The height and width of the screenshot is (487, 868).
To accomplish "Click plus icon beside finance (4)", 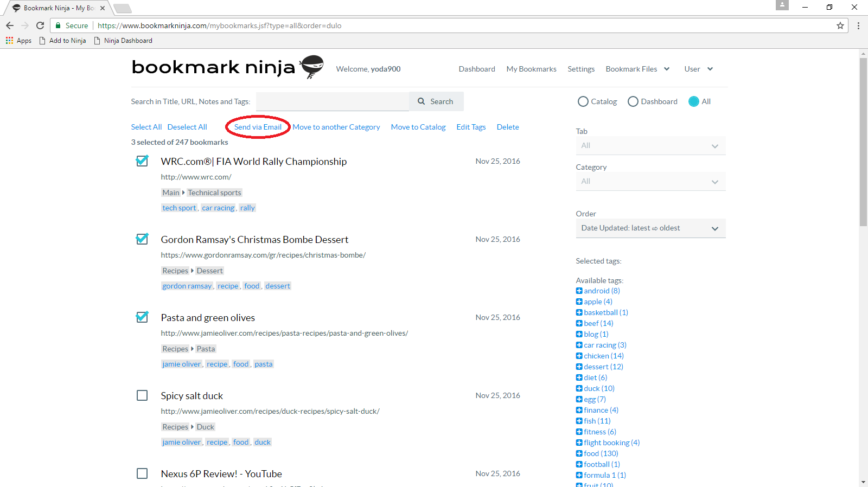I will [x=579, y=410].
